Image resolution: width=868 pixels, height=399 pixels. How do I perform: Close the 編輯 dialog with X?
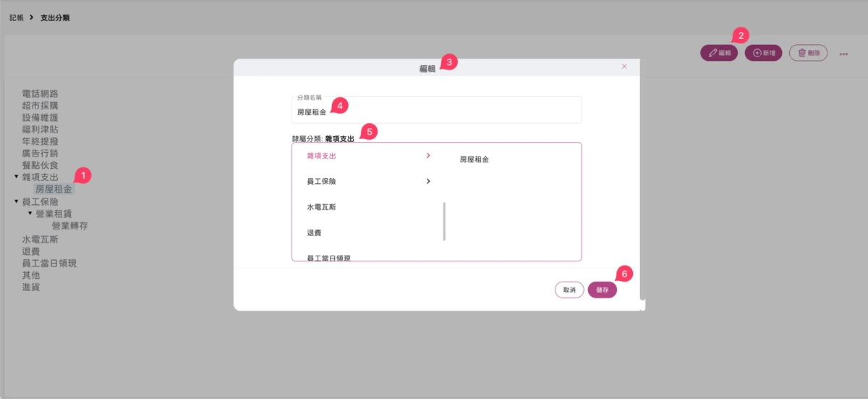[624, 66]
